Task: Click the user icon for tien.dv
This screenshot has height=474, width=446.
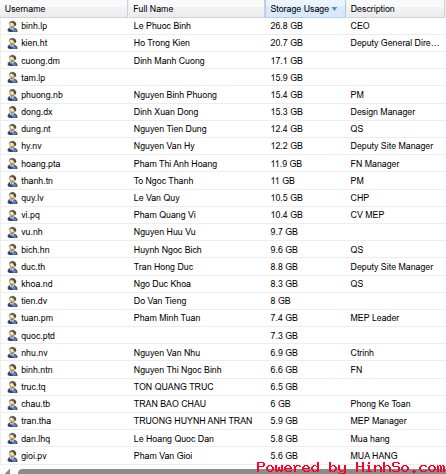Action: coord(12,301)
